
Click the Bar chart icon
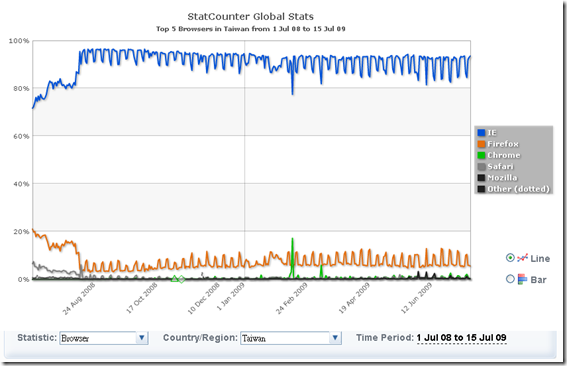coord(522,279)
